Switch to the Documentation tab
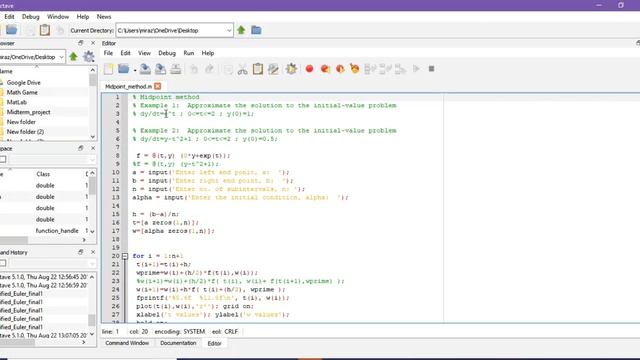This screenshot has height=360, width=640. click(178, 343)
